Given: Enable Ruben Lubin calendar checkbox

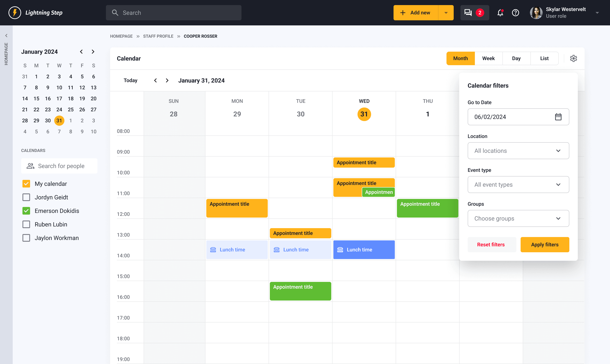Looking at the screenshot, I should (x=26, y=224).
